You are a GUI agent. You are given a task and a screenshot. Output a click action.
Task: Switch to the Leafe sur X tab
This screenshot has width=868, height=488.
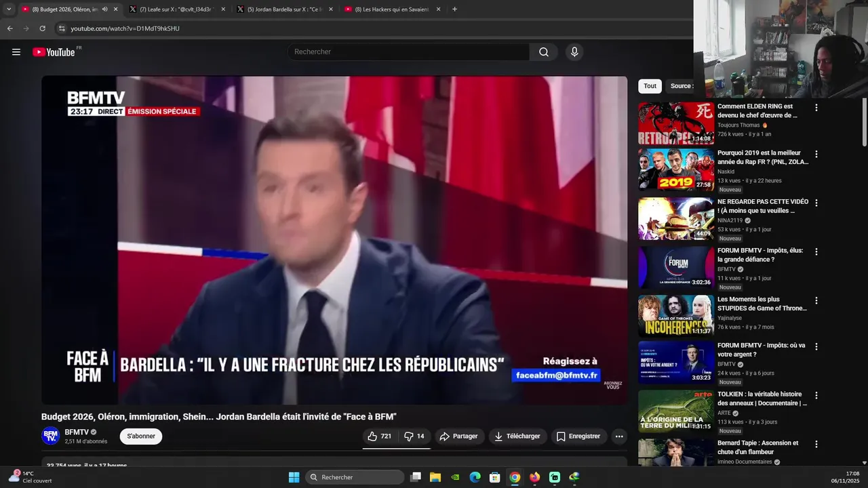coord(178,9)
